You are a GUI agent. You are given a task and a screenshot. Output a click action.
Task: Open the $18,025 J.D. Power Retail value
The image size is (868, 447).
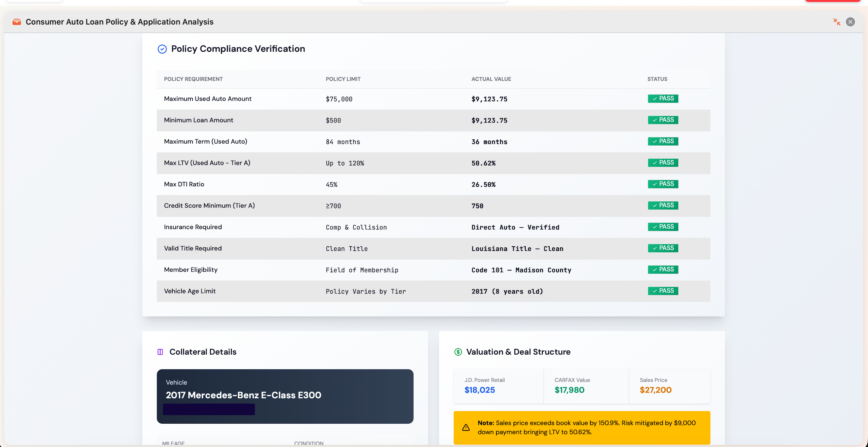tap(479, 390)
